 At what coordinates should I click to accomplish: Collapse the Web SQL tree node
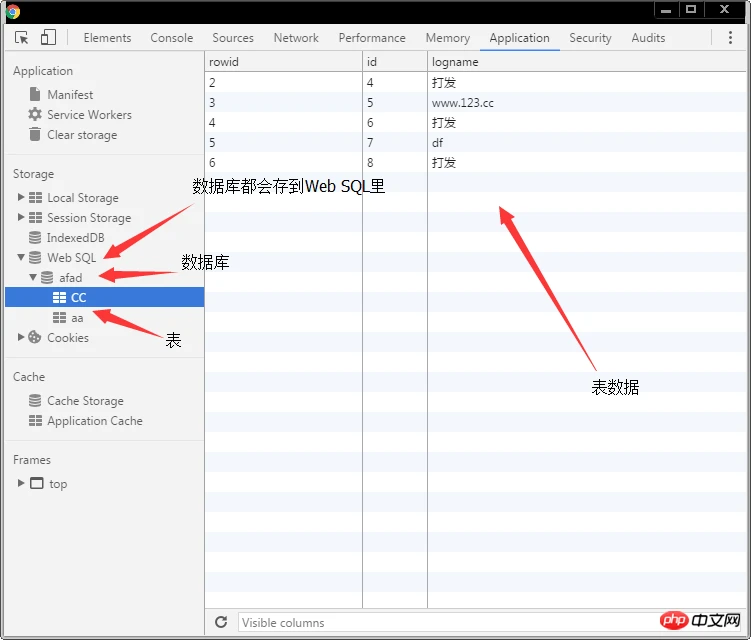pos(21,257)
